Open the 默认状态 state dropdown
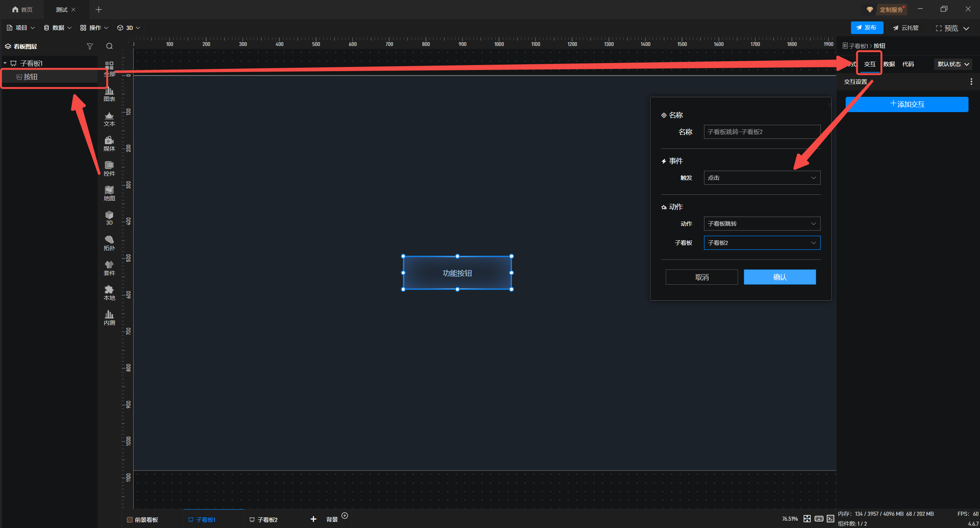The height and width of the screenshot is (528, 980). tap(953, 64)
